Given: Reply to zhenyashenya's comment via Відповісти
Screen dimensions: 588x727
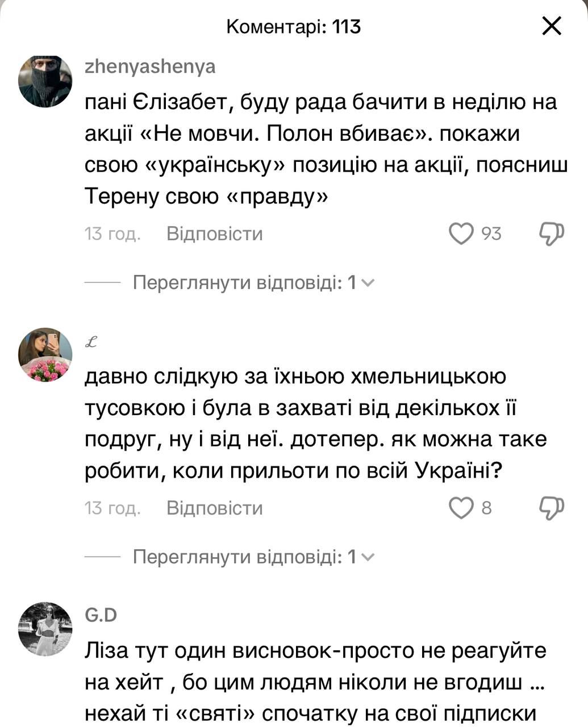Looking at the screenshot, I should tap(214, 233).
